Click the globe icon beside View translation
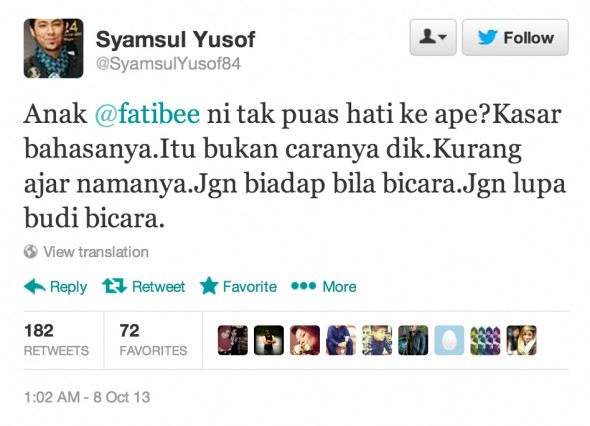 click(x=30, y=251)
